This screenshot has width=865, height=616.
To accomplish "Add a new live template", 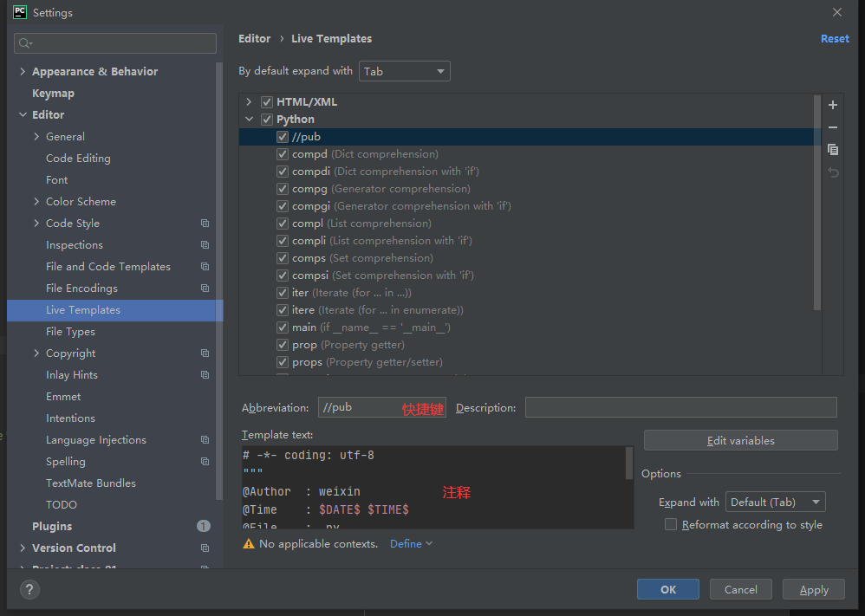I will (832, 105).
